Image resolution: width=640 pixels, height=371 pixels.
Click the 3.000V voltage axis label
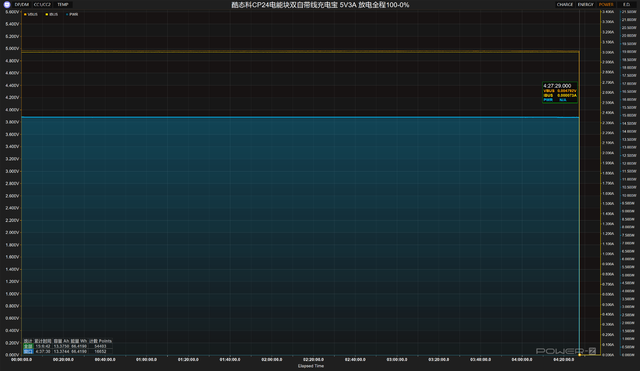click(x=12, y=171)
